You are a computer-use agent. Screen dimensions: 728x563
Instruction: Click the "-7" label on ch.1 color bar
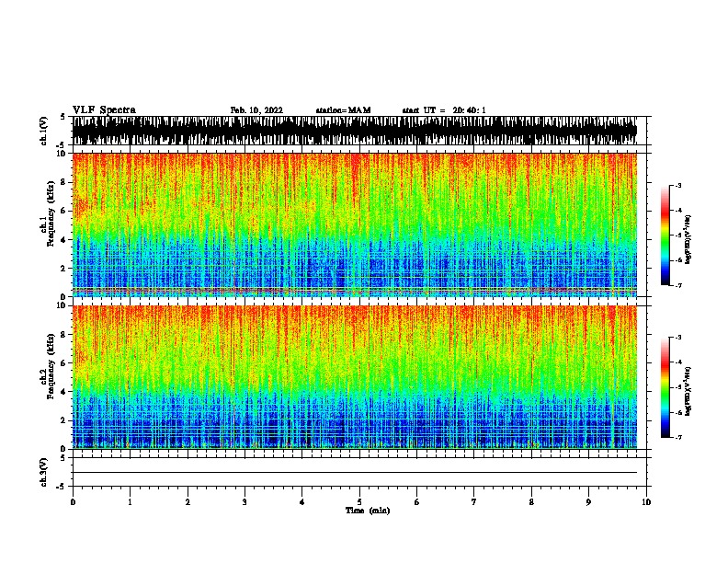(678, 285)
